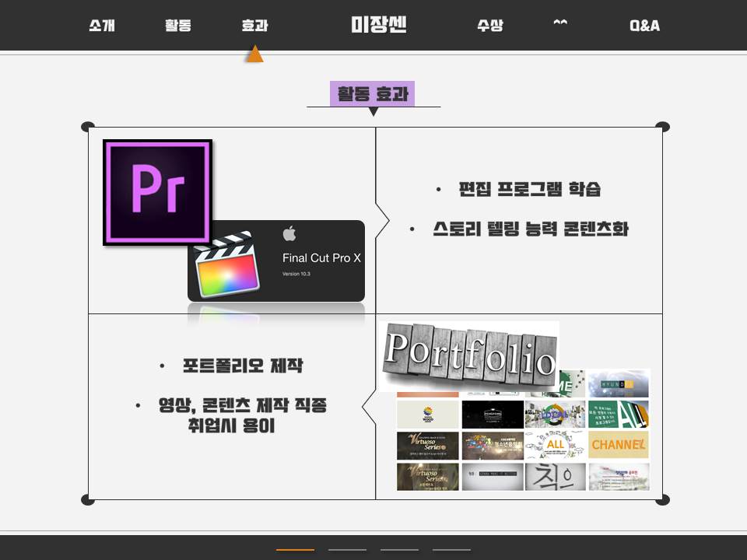The image size is (747, 560).
Task: Click the Apple logo on Final Cut banner
Action: tap(289, 233)
